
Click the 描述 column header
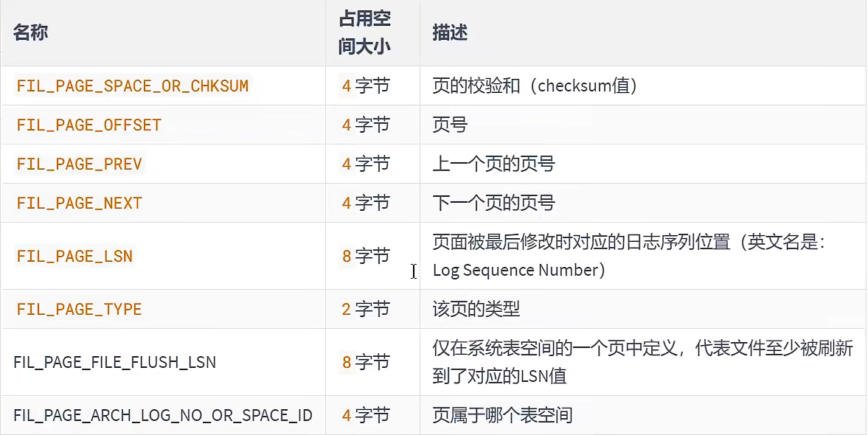pos(450,32)
